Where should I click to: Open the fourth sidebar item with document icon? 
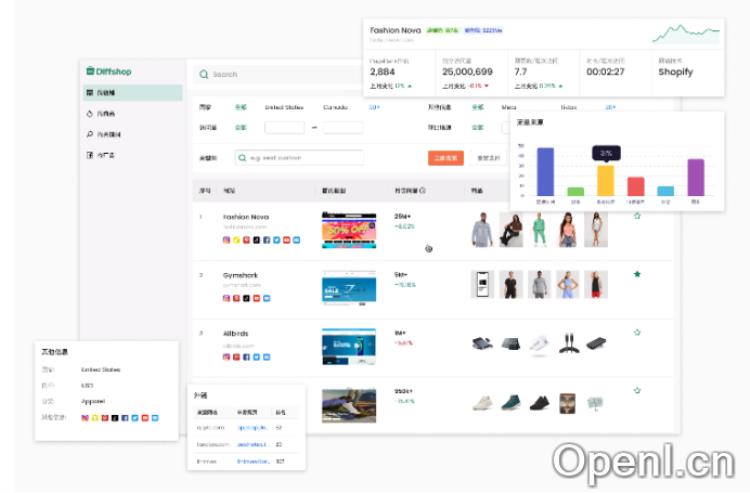pos(100,155)
